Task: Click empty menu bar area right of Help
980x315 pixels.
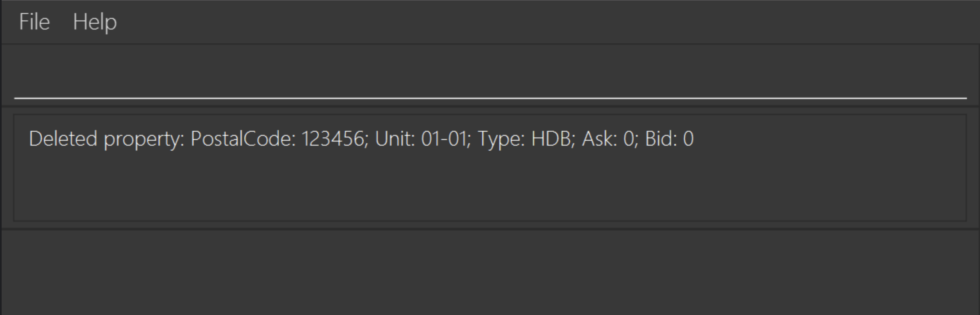Action: coord(548,22)
